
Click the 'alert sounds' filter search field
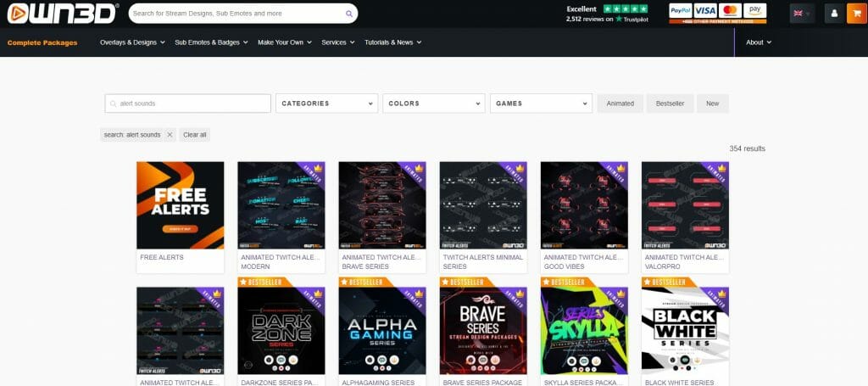(x=187, y=103)
